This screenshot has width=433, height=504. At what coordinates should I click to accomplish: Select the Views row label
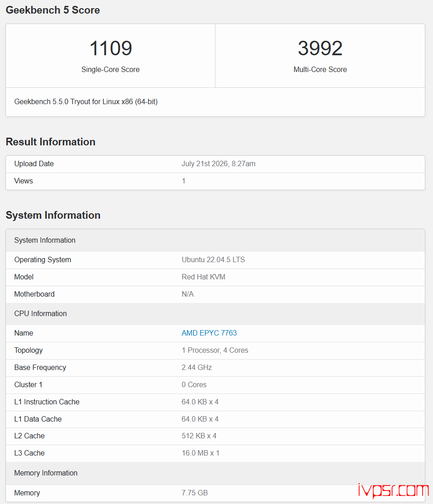[x=24, y=181]
